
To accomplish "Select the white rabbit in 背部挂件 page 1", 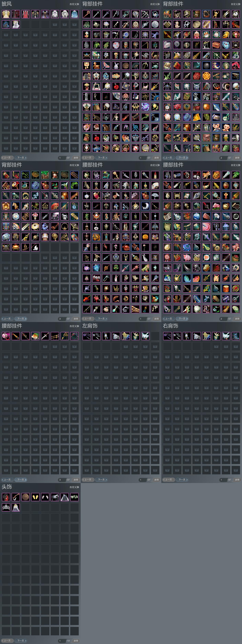I will coord(116,65).
